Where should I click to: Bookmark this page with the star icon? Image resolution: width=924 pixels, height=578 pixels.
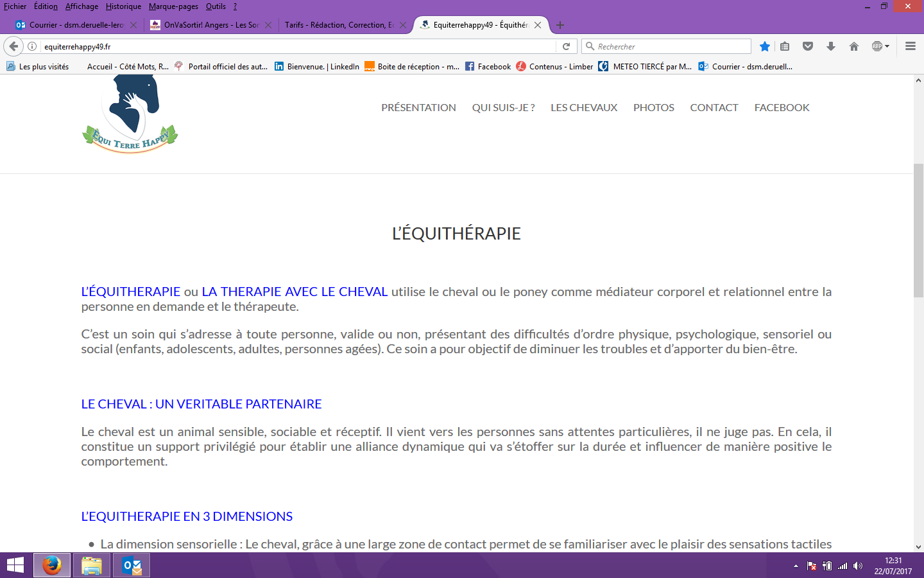pos(764,46)
